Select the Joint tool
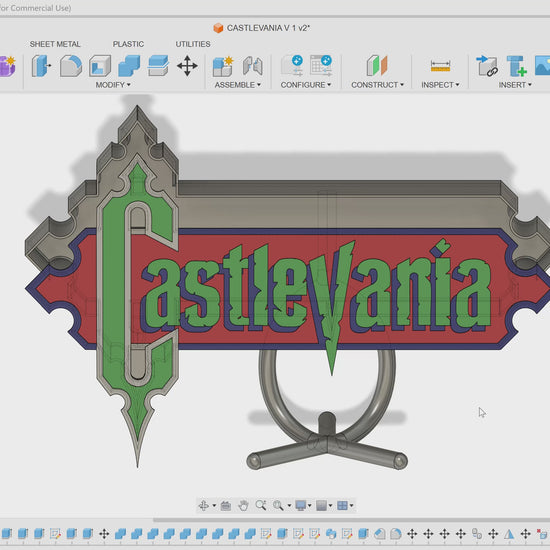550x550 pixels. (x=253, y=66)
